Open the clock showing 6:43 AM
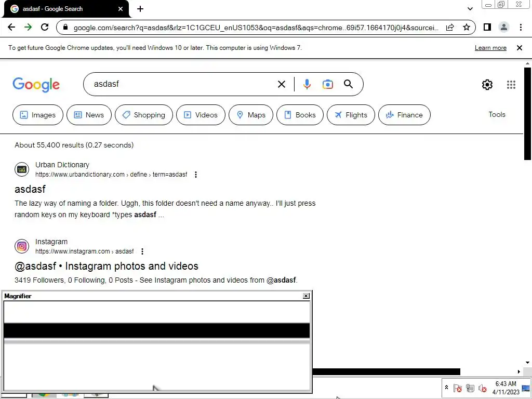 (506, 388)
